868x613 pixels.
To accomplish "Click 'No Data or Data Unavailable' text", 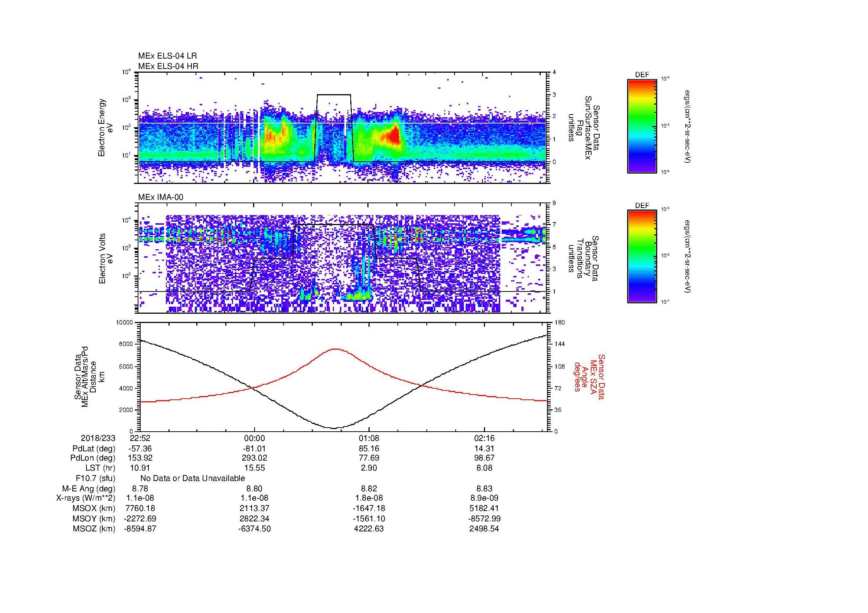I will [193, 478].
